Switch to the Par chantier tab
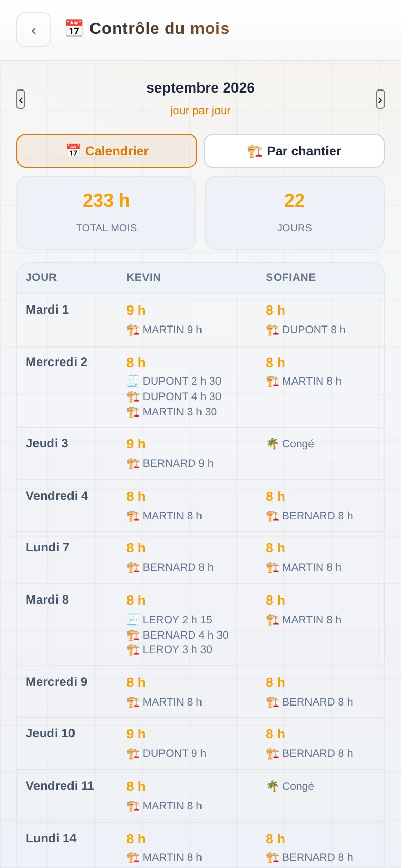This screenshot has height=868, width=401. point(294,151)
